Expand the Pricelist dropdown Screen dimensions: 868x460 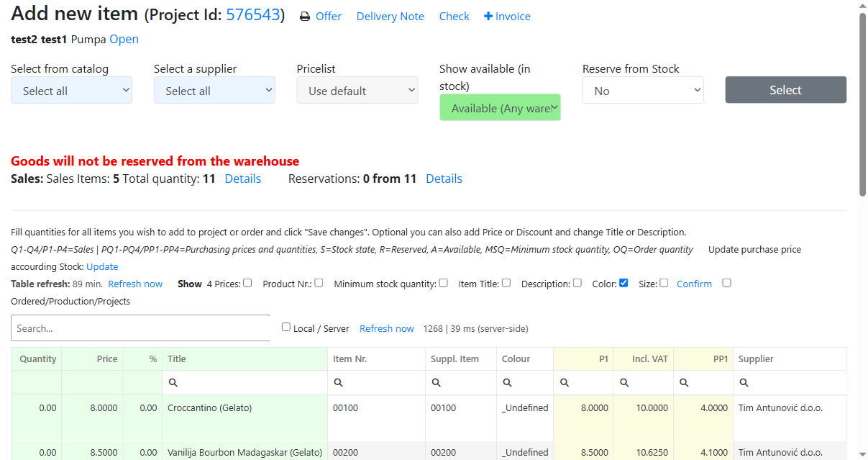357,90
